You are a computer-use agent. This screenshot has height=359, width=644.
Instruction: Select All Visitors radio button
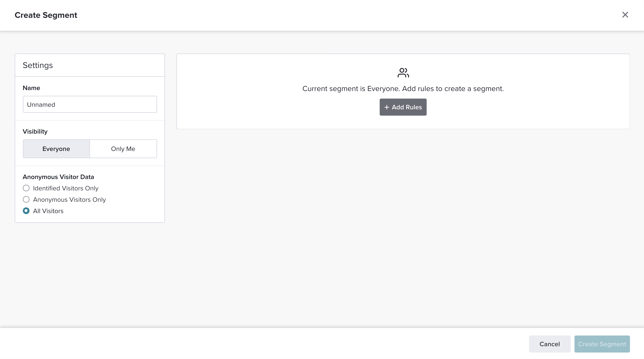26,211
